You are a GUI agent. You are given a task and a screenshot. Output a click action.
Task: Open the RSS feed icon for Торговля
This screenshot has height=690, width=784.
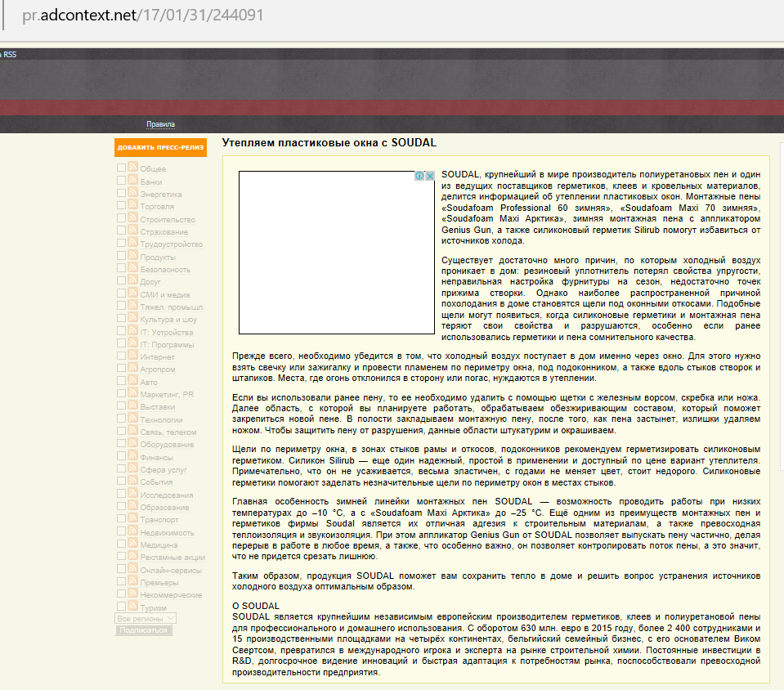pos(132,205)
